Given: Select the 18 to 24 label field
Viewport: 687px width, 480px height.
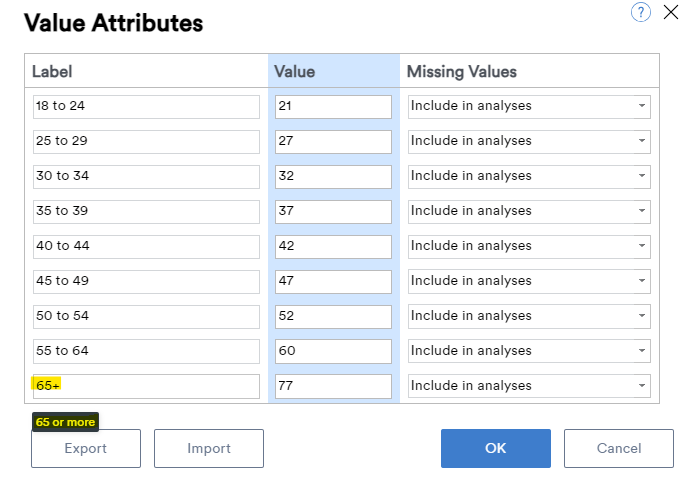Looking at the screenshot, I should coord(146,107).
